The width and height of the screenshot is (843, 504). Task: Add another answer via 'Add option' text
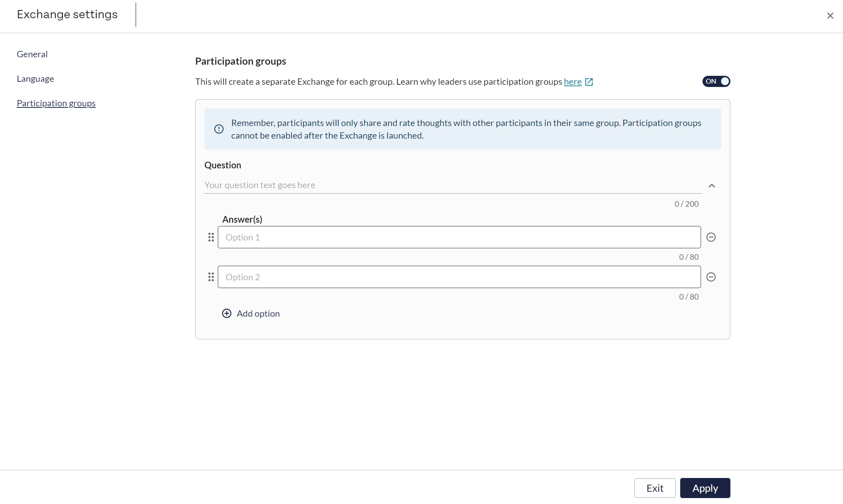(x=258, y=314)
